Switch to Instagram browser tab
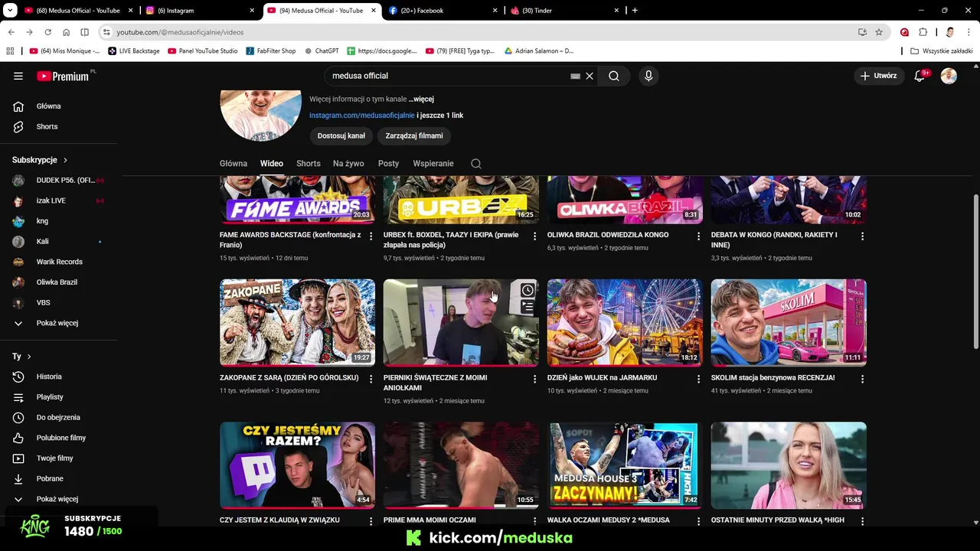Screen dimensions: 980x551 coord(200,11)
